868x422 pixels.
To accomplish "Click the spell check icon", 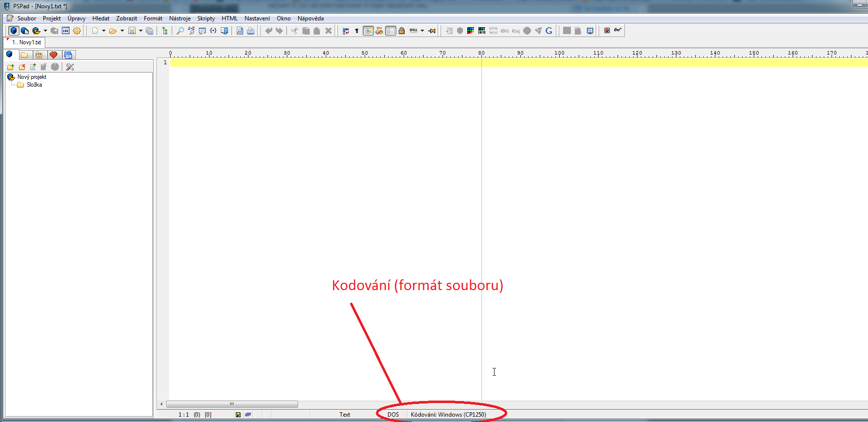I will click(413, 31).
